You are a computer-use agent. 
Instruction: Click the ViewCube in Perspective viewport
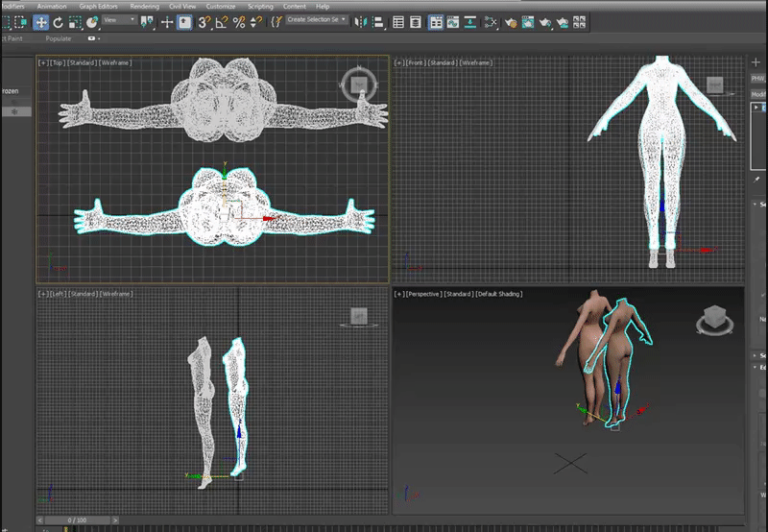[x=713, y=316]
